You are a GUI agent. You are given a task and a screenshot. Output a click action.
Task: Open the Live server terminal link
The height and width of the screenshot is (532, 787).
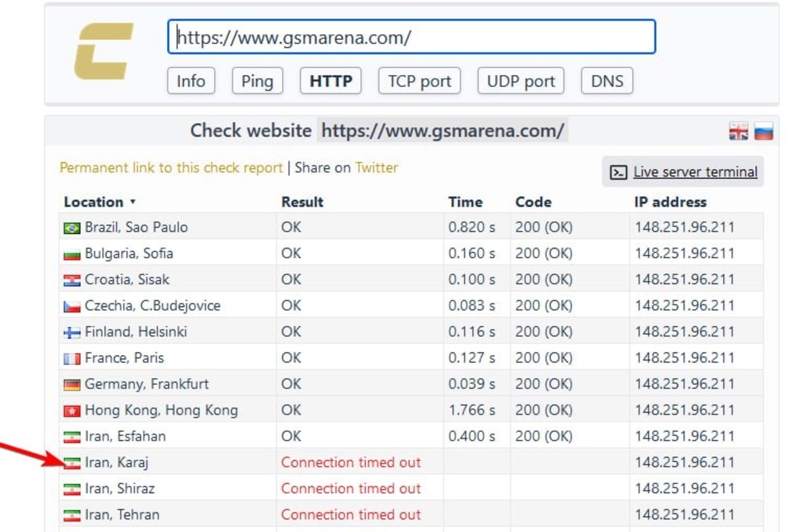click(x=695, y=172)
